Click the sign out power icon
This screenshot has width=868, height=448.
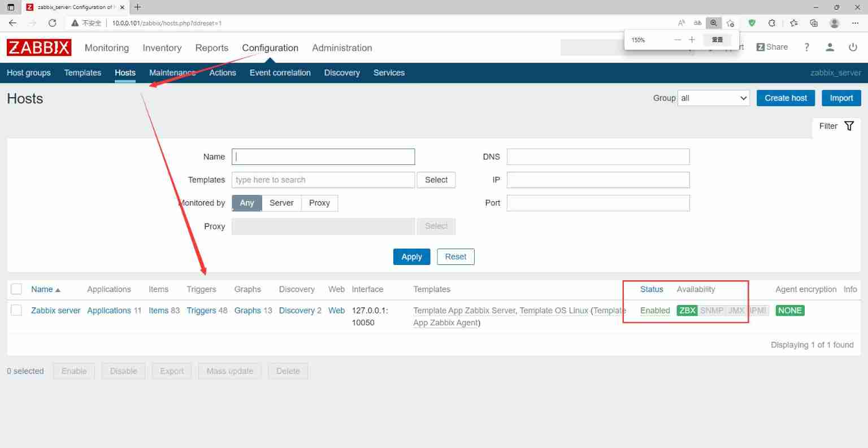coord(853,47)
